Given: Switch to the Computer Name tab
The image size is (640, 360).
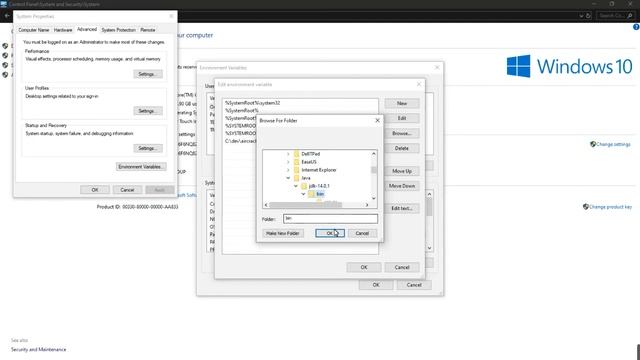Looking at the screenshot, I should tap(33, 30).
